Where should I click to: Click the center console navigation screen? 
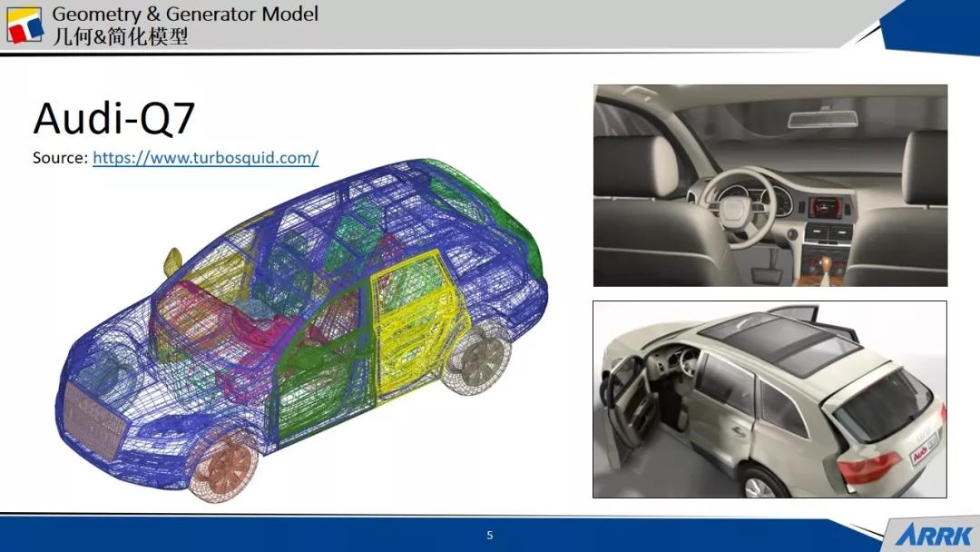(x=824, y=209)
